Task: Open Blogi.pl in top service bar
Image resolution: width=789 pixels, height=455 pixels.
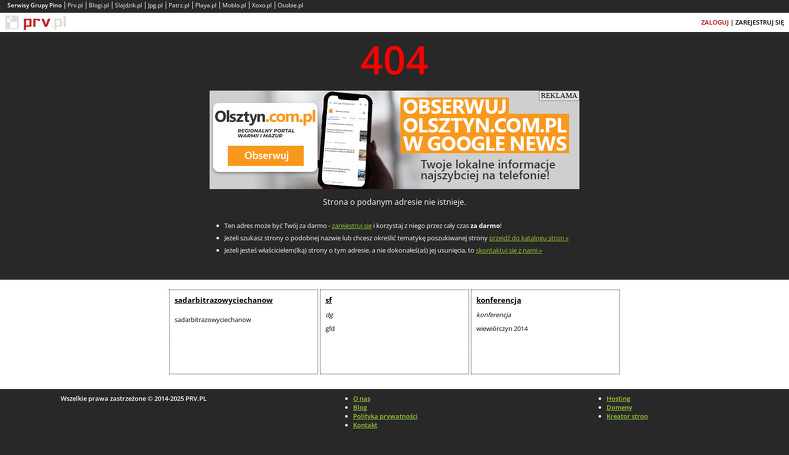Action: click(99, 6)
